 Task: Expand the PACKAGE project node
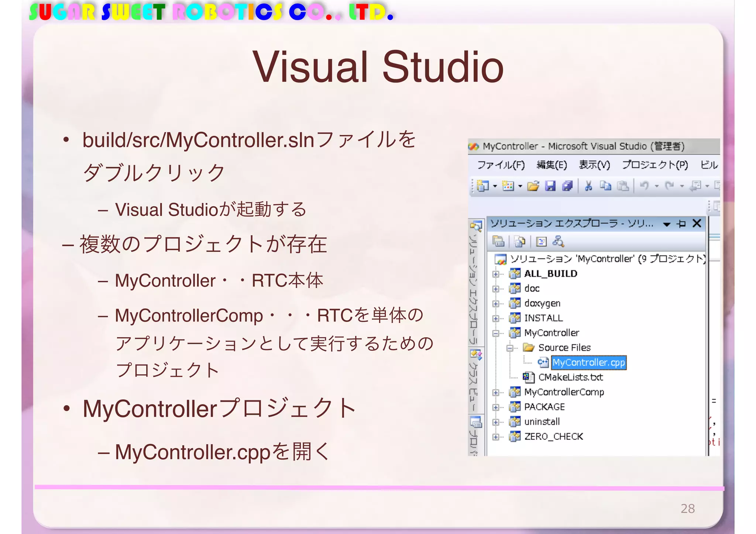pos(496,407)
